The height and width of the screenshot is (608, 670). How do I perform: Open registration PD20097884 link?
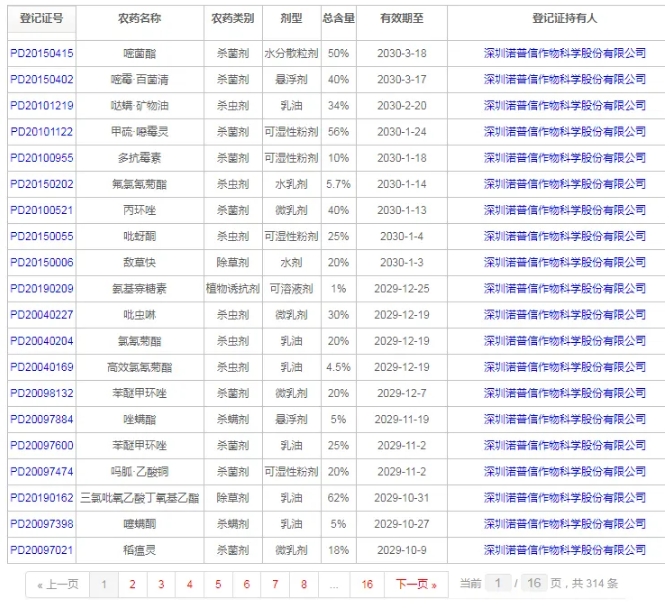(x=42, y=419)
